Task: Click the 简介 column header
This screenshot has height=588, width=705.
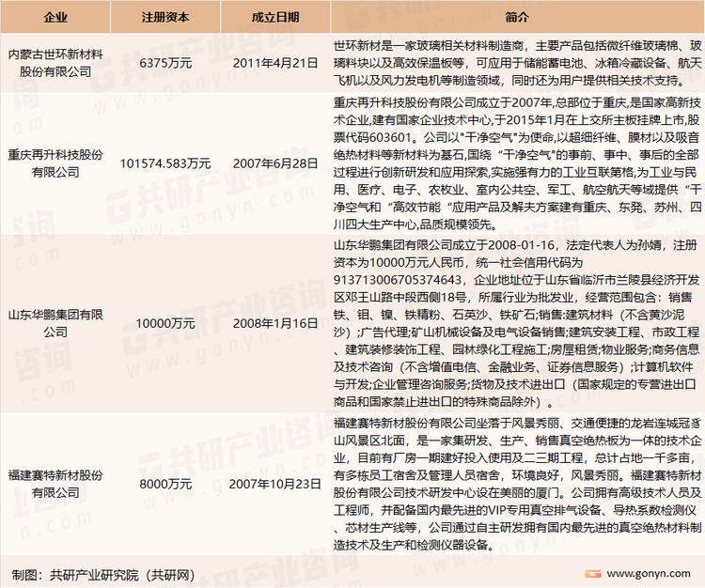Action: (517, 17)
